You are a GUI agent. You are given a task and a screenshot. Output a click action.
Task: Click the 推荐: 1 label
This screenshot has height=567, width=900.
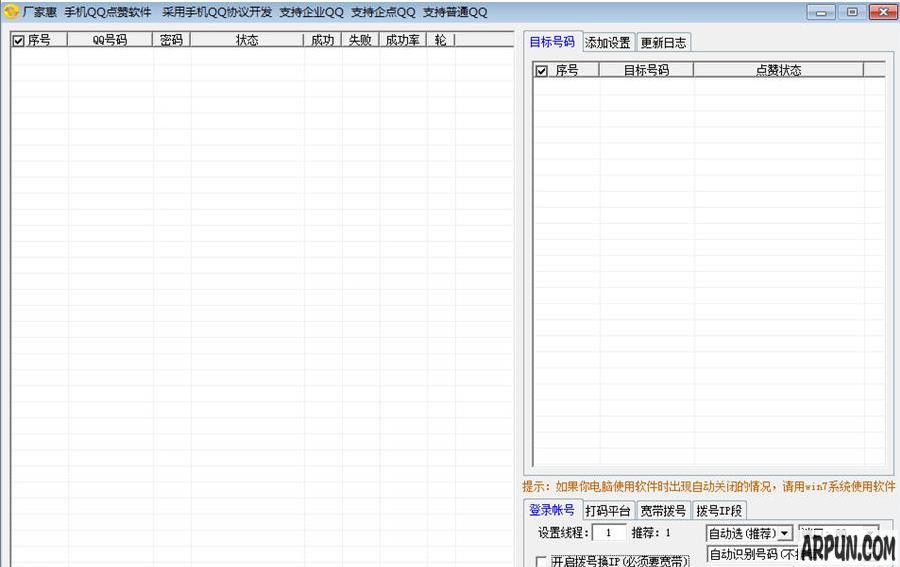(x=651, y=533)
